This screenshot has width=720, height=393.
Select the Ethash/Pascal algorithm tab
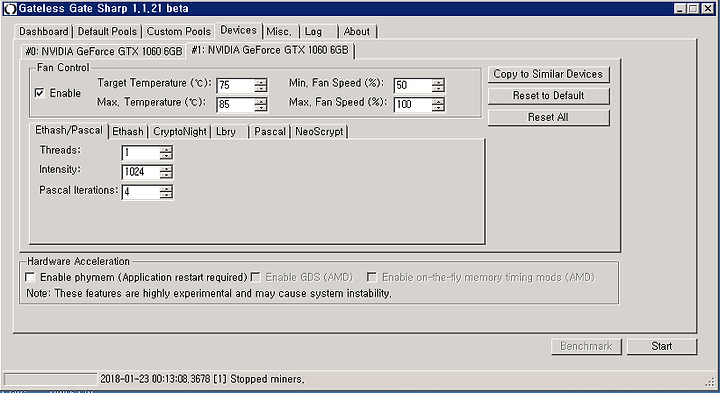pyautogui.click(x=69, y=131)
